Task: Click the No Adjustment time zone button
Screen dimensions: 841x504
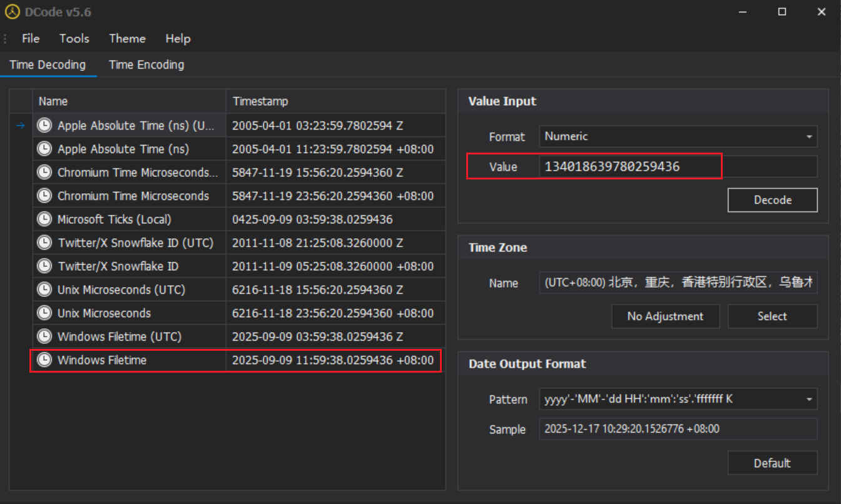Action: (x=665, y=316)
